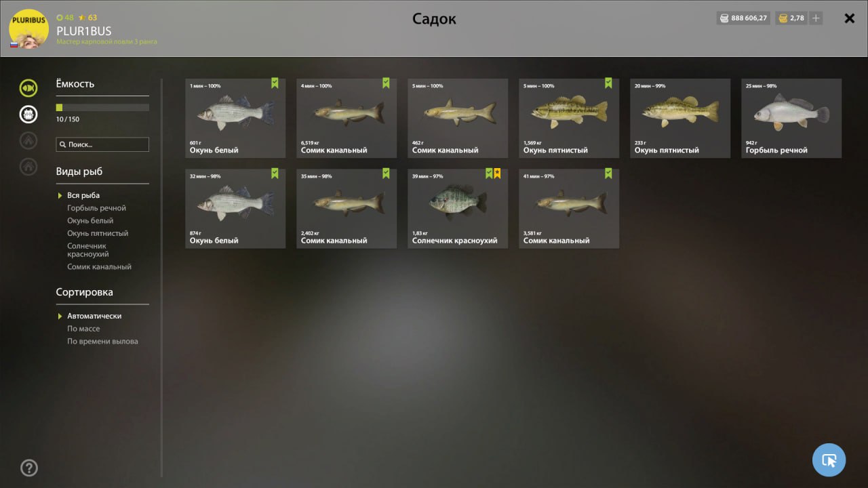Select the backpack sidebar icon
The height and width of the screenshot is (488, 868).
pyautogui.click(x=28, y=114)
